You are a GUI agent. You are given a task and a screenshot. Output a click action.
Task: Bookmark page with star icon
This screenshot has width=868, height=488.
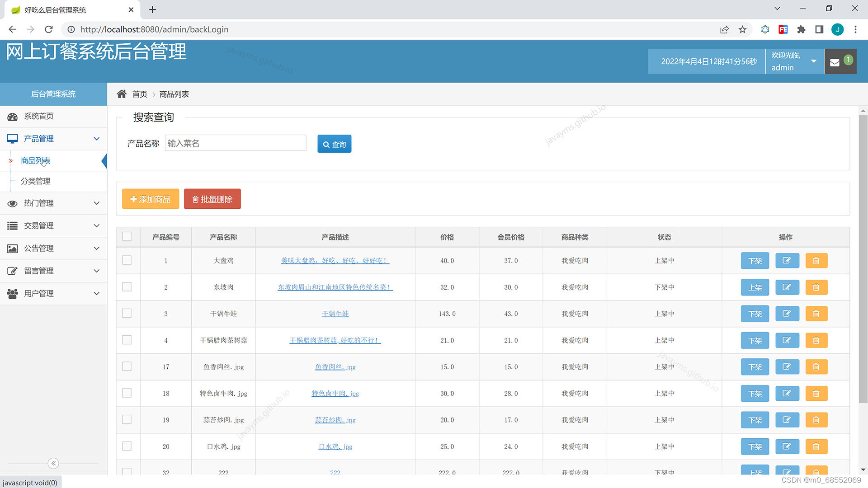click(742, 29)
